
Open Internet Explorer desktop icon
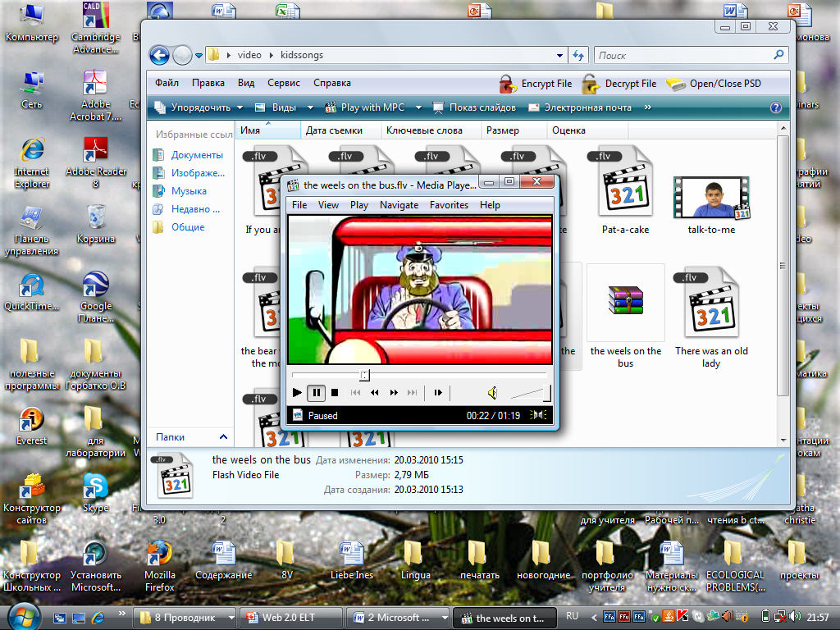(32, 162)
